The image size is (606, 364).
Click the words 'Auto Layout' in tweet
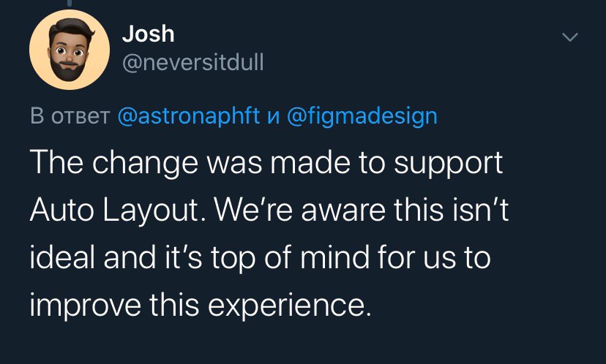tap(113, 211)
